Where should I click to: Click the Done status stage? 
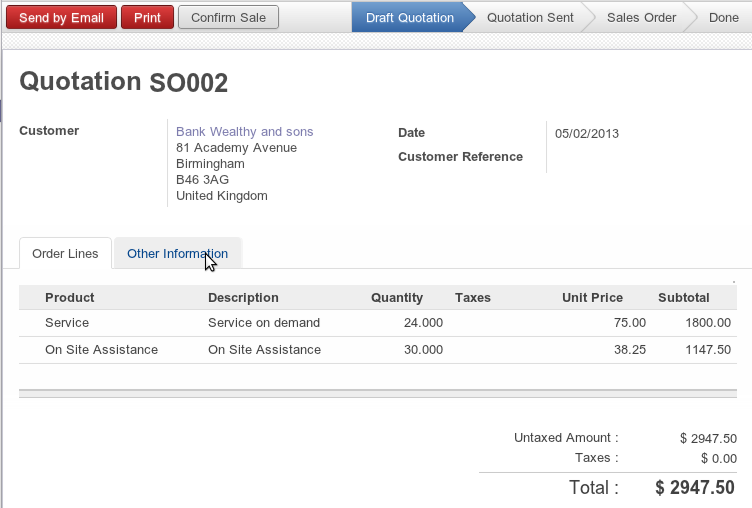723,17
